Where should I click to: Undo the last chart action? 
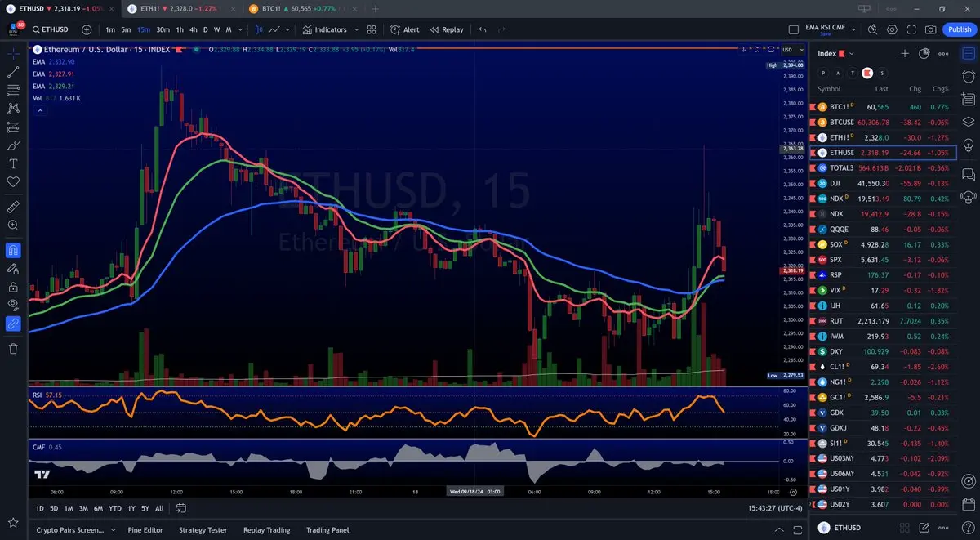click(482, 29)
